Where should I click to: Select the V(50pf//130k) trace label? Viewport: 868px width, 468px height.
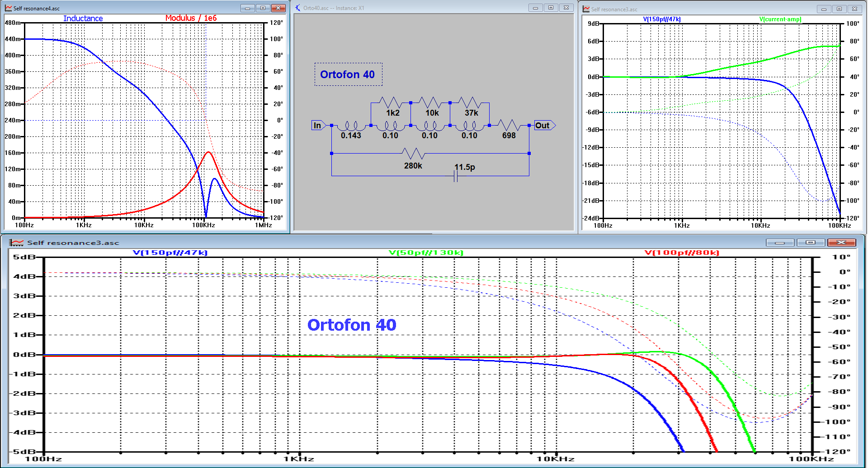pos(426,253)
